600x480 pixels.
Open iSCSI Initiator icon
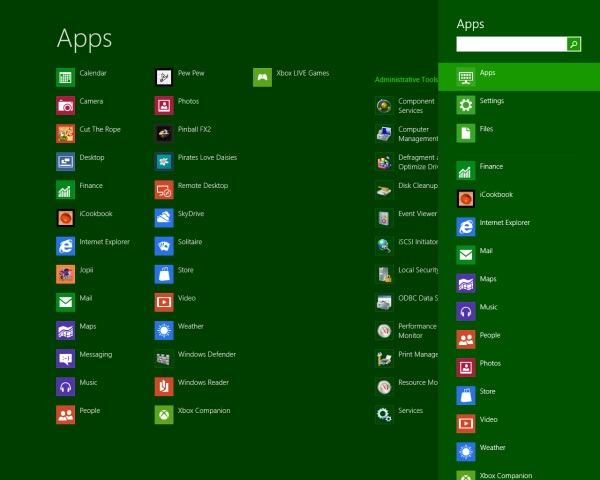pyautogui.click(x=384, y=246)
